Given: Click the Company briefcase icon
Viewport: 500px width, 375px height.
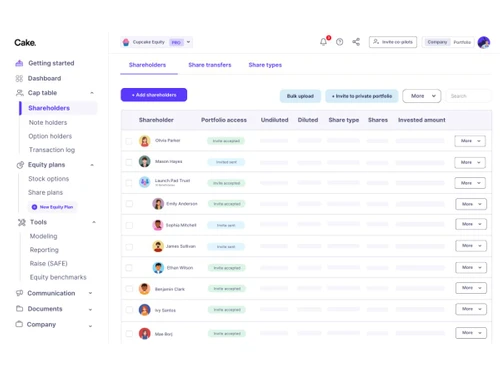Looking at the screenshot, I should [19, 324].
